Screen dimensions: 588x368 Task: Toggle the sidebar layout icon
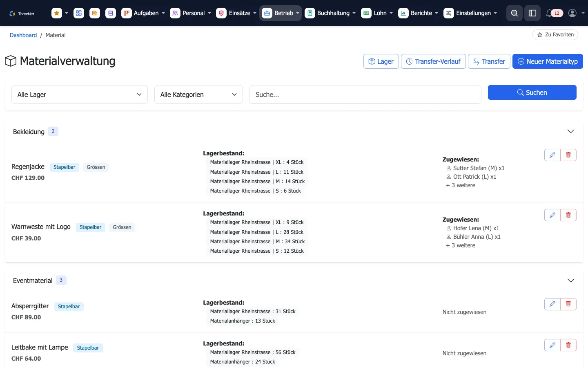(x=532, y=13)
